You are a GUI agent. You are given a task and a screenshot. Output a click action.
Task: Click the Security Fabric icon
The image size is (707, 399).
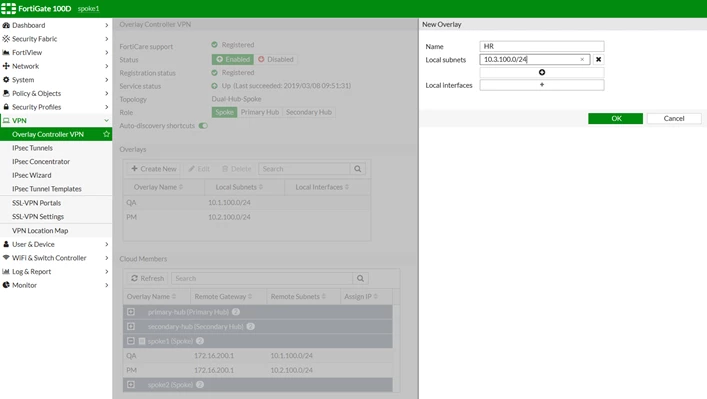[x=6, y=39]
